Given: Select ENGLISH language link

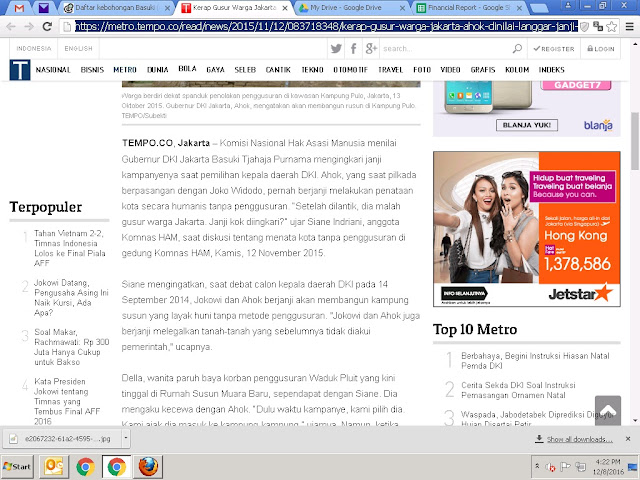Looking at the screenshot, I should [x=78, y=49].
